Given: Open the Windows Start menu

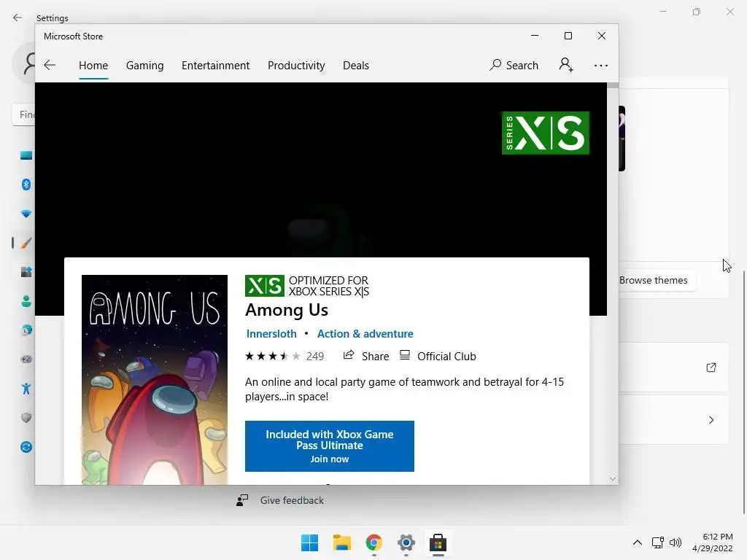Looking at the screenshot, I should point(309,542).
